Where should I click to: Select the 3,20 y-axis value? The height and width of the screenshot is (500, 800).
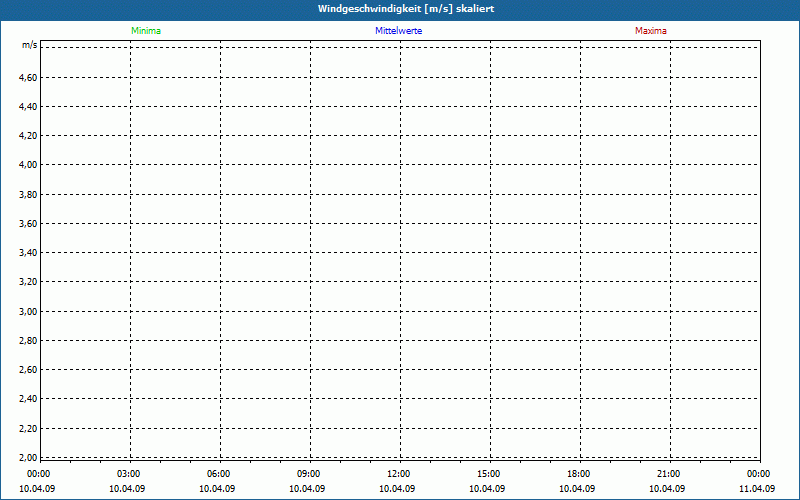(x=28, y=282)
